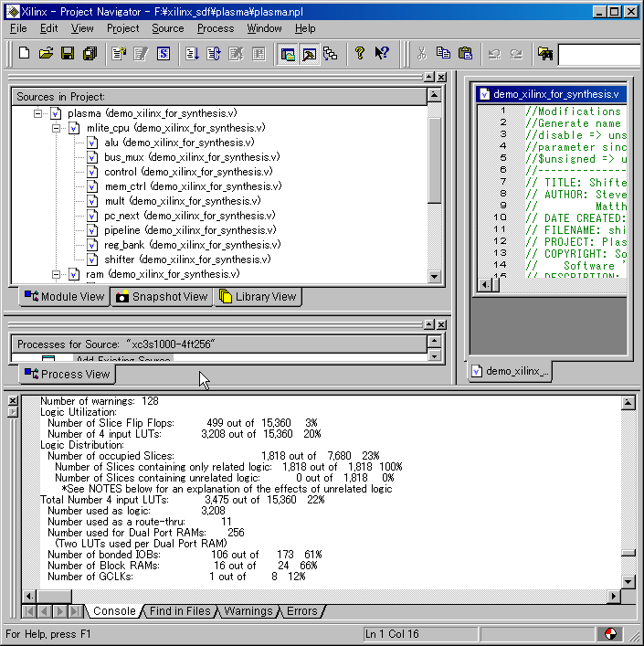644x646 pixels.
Task: Select the Process View tab
Action: (x=67, y=374)
